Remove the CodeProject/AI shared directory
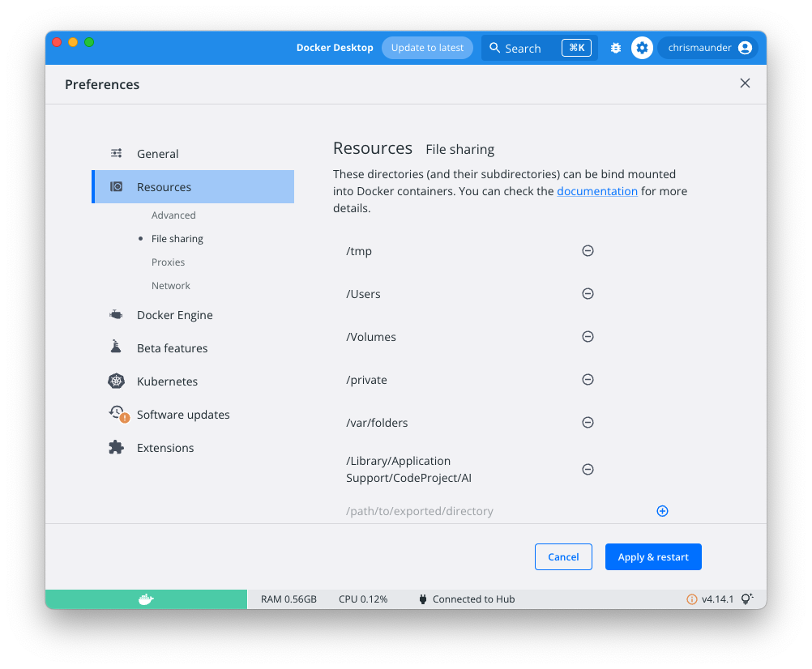The height and width of the screenshot is (669, 812). click(588, 469)
